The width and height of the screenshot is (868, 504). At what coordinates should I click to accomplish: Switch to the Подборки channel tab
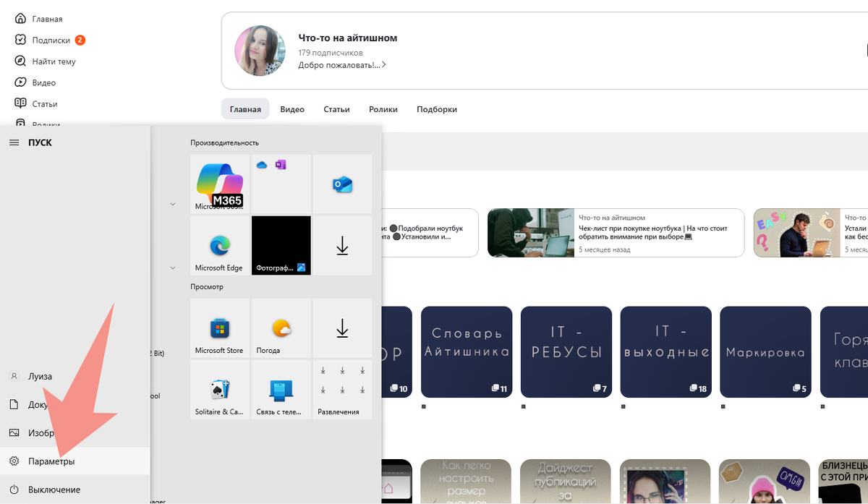click(437, 109)
